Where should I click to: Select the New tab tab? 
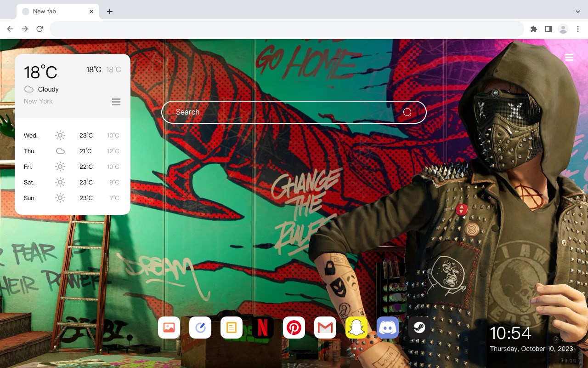click(x=58, y=11)
